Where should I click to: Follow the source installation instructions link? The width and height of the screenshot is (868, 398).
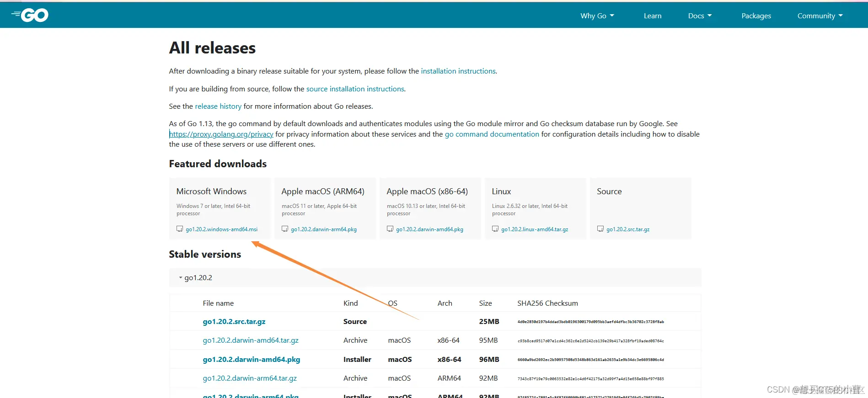click(x=355, y=89)
